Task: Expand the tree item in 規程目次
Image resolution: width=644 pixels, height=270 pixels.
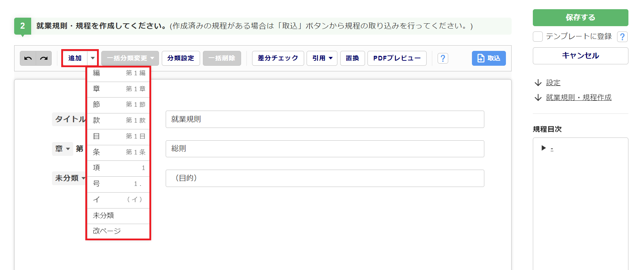Action: 543,148
